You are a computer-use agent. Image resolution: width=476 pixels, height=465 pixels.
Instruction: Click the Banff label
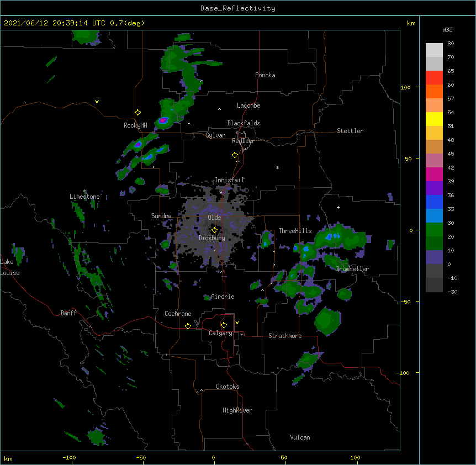[x=68, y=313]
